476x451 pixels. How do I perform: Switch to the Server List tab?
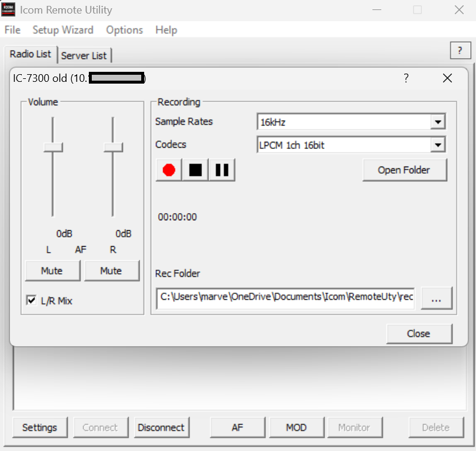point(84,55)
